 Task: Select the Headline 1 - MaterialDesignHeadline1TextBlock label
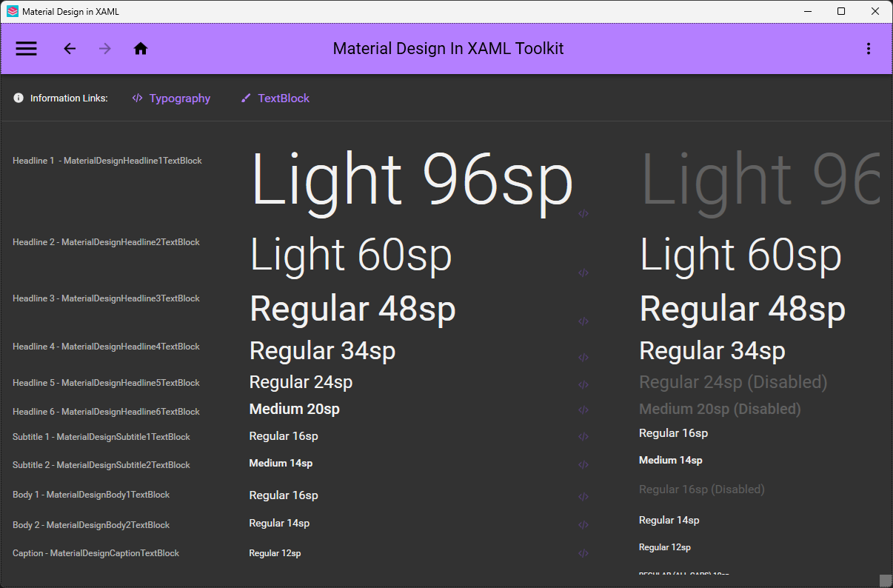107,161
